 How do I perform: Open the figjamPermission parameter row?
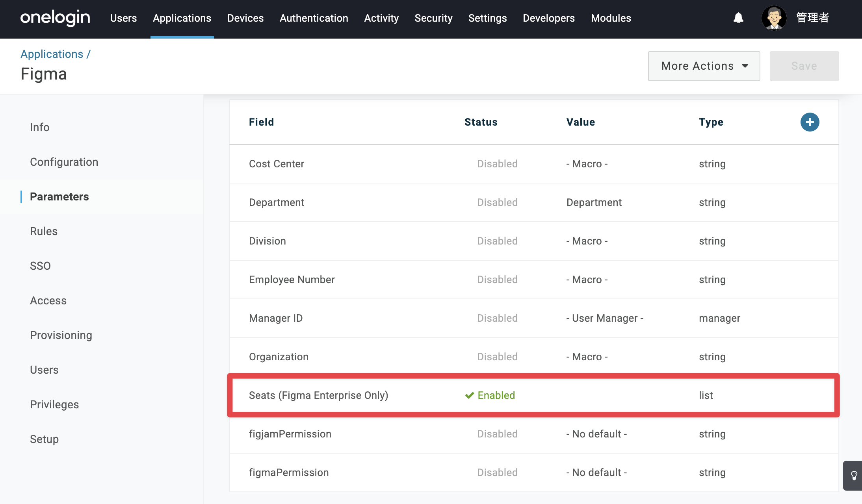(534, 434)
